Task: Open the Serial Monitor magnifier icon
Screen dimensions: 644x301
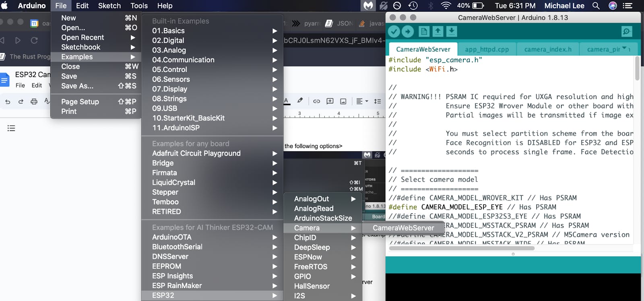Action: [x=627, y=31]
